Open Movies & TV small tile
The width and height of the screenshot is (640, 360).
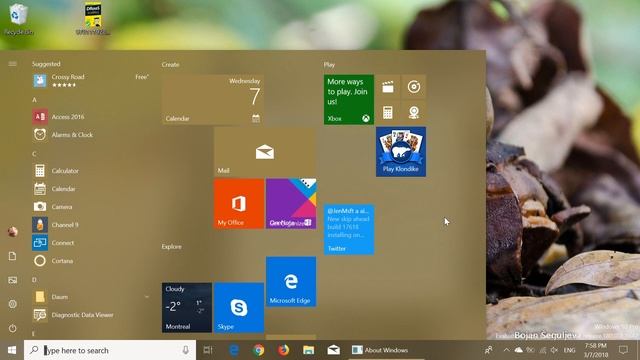388,87
